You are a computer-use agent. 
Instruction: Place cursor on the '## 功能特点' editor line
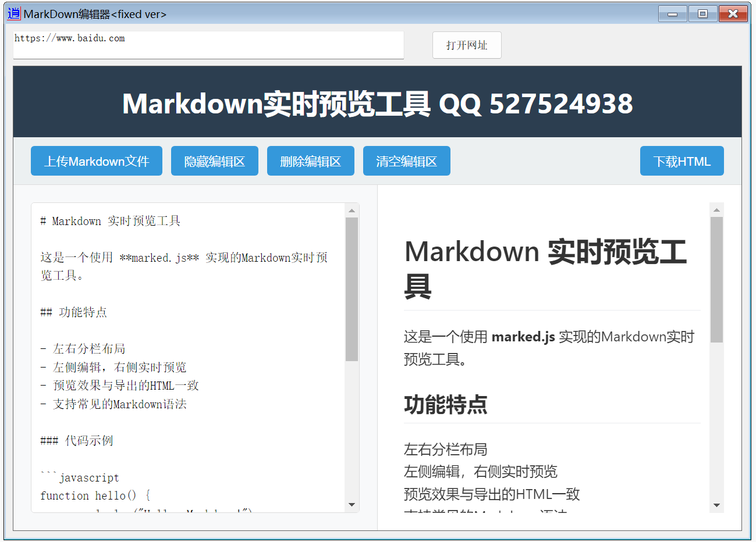(74, 312)
